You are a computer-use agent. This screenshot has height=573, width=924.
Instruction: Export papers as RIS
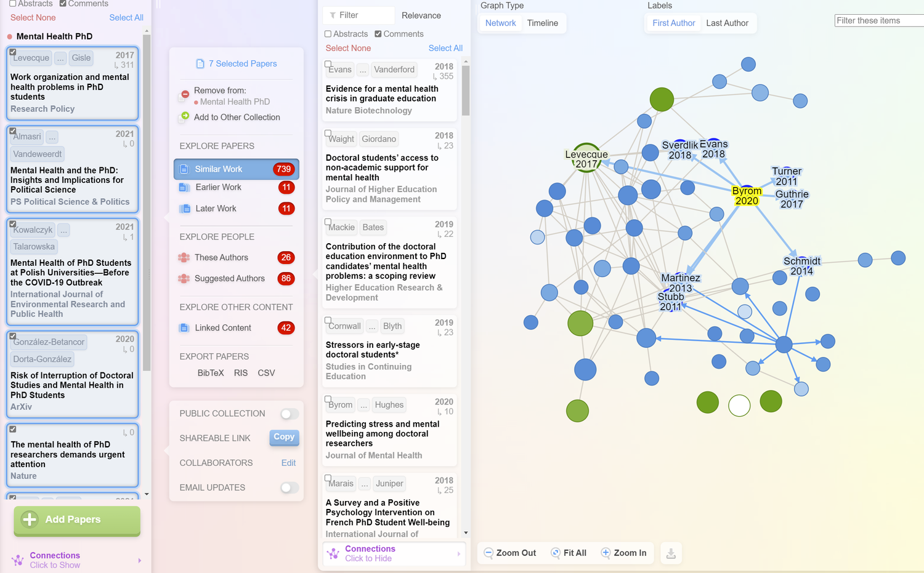point(241,373)
